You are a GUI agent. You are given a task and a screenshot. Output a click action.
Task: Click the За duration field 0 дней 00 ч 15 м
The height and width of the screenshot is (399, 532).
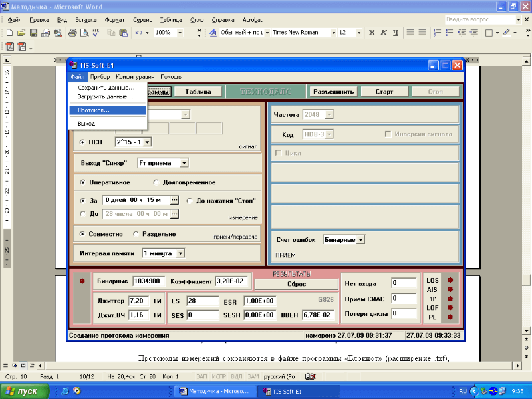(136, 200)
